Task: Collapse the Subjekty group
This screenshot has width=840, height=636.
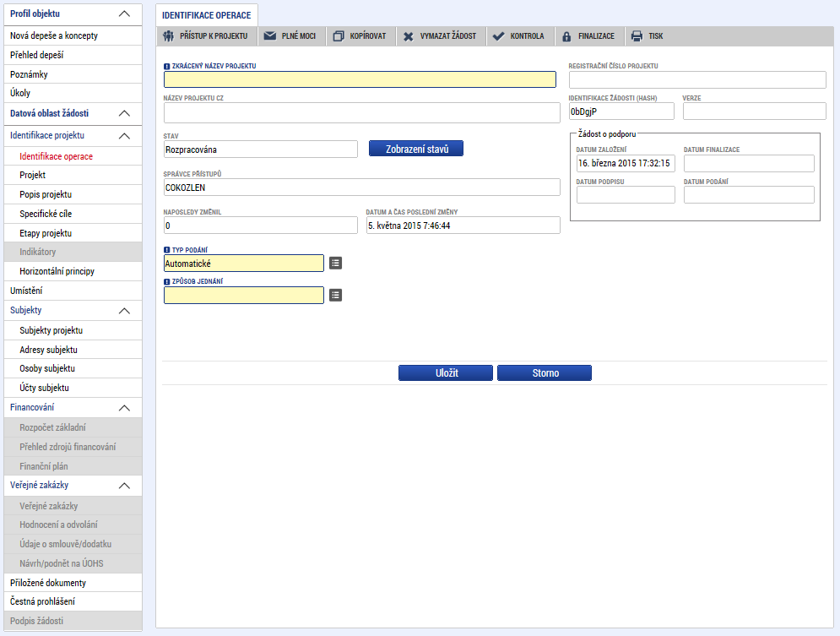Action: (124, 311)
